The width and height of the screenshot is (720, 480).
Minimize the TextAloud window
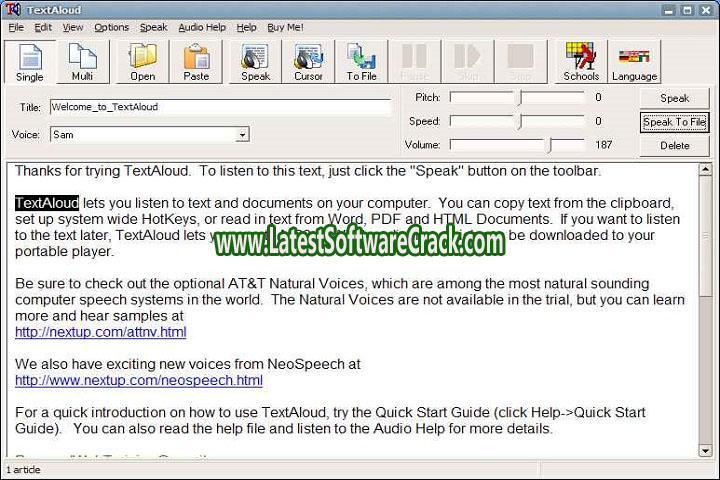tap(668, 10)
